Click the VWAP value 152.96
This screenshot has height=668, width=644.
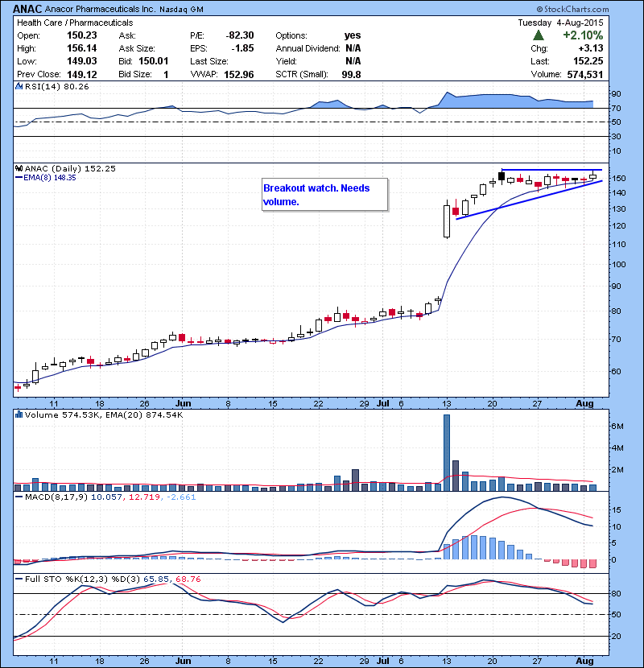[x=239, y=75]
